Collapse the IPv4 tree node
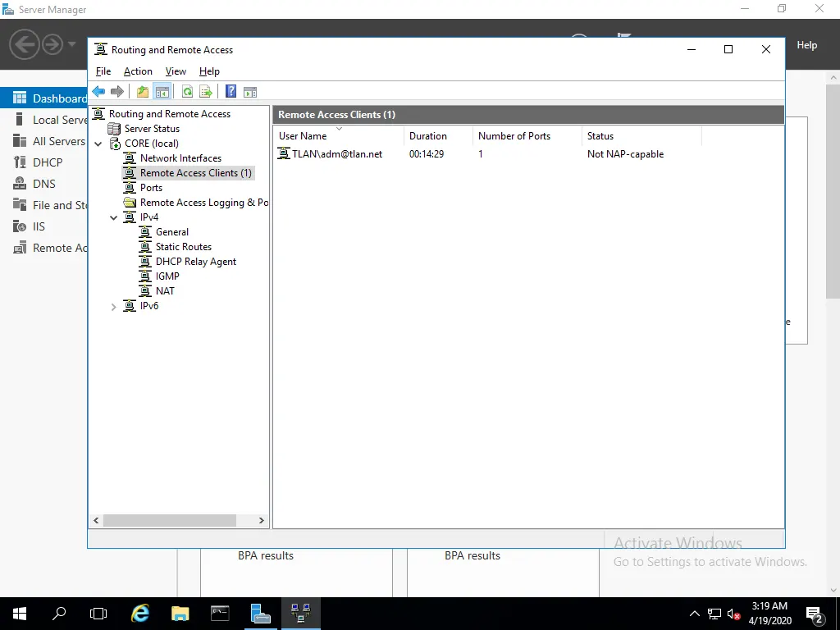 (113, 217)
